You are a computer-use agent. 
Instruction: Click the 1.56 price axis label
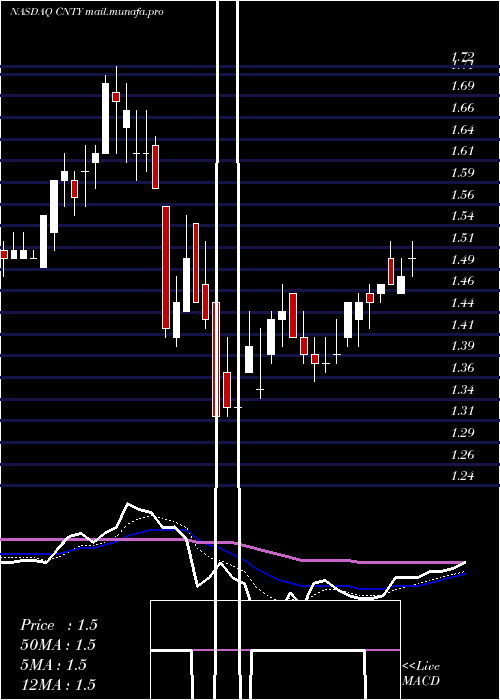[x=462, y=194]
